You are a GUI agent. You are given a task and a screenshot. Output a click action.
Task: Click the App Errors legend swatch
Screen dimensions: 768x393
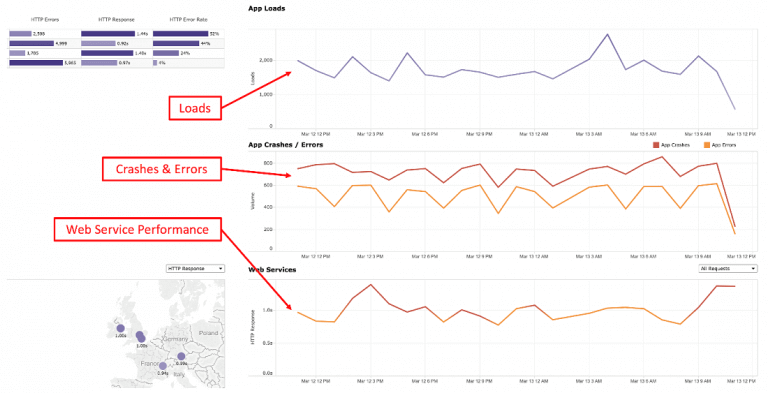click(x=707, y=145)
